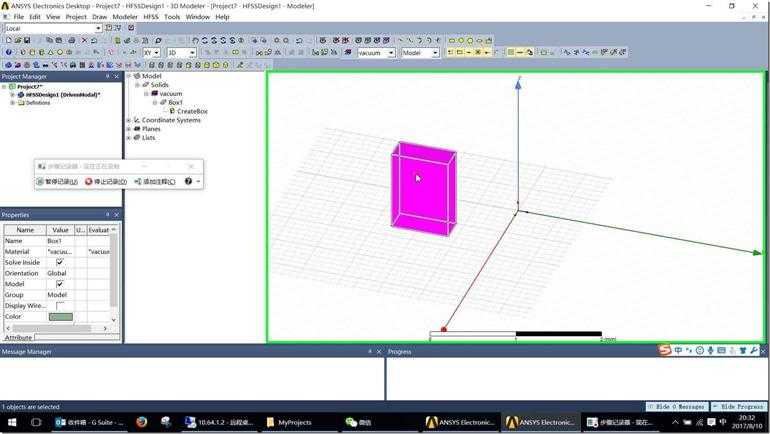770x434 pixels.
Task: Select CreateBox in the model tree
Action: coord(192,111)
